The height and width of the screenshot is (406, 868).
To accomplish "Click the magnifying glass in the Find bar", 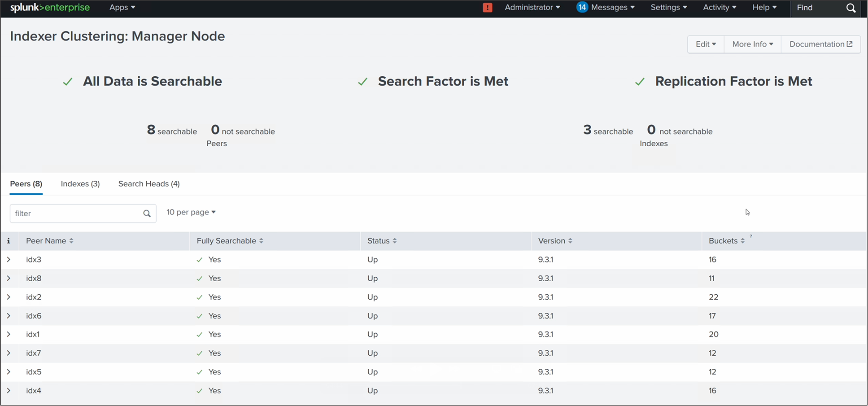I will pyautogui.click(x=851, y=8).
